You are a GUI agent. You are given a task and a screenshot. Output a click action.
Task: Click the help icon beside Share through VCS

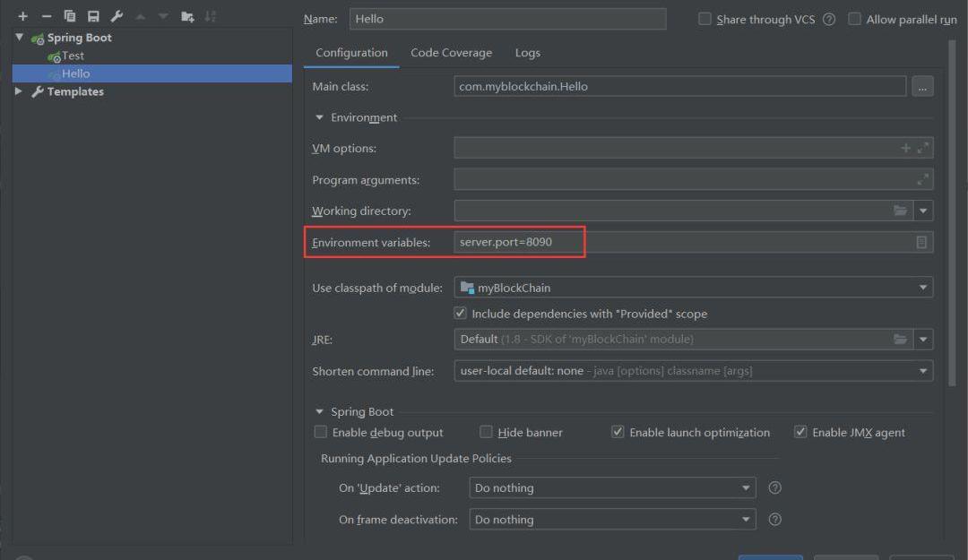tap(829, 20)
